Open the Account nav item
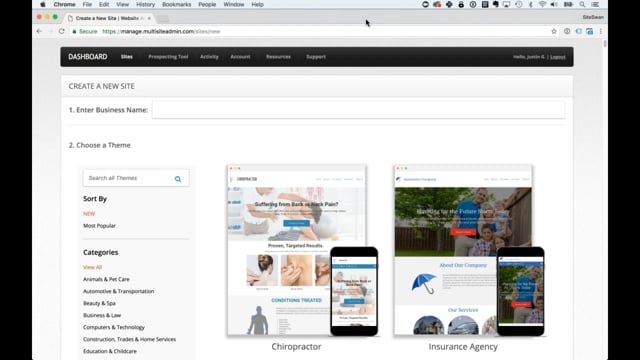Viewport: 640px width, 360px height. click(x=240, y=57)
